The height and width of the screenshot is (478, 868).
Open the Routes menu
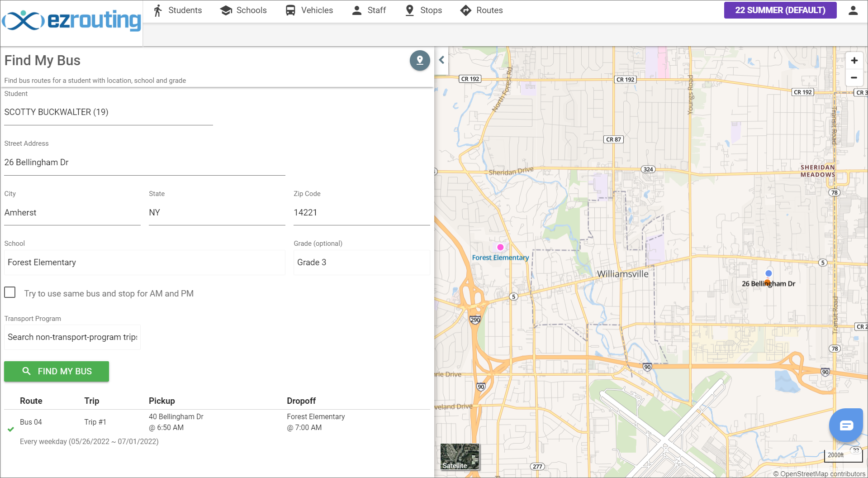coord(481,10)
